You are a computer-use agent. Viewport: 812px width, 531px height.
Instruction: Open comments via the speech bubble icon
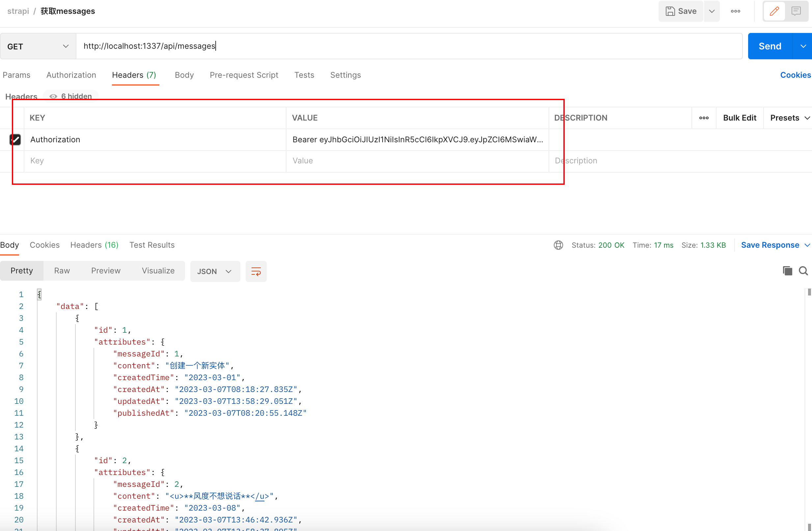[796, 11]
